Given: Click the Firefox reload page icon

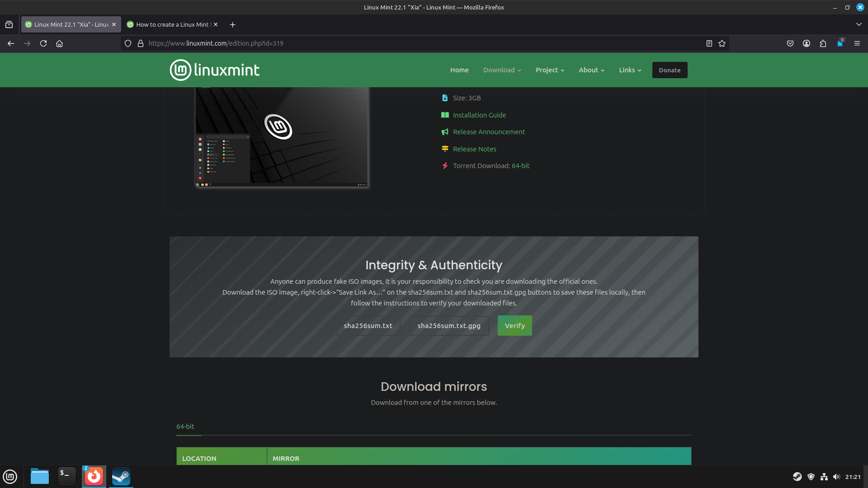Looking at the screenshot, I should pyautogui.click(x=43, y=43).
